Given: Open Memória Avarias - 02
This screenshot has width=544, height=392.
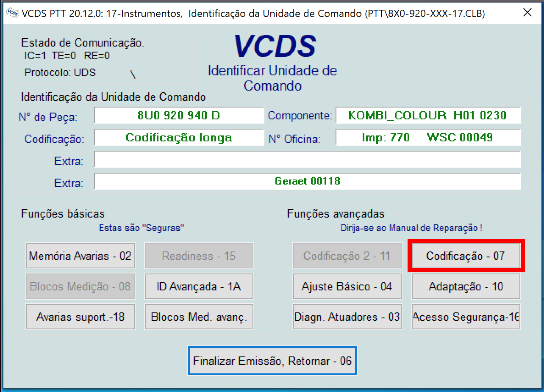Looking at the screenshot, I should pyautogui.click(x=80, y=256).
